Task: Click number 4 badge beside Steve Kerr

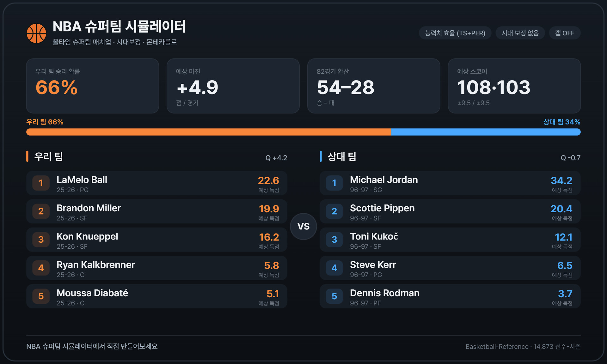Action: pos(334,268)
